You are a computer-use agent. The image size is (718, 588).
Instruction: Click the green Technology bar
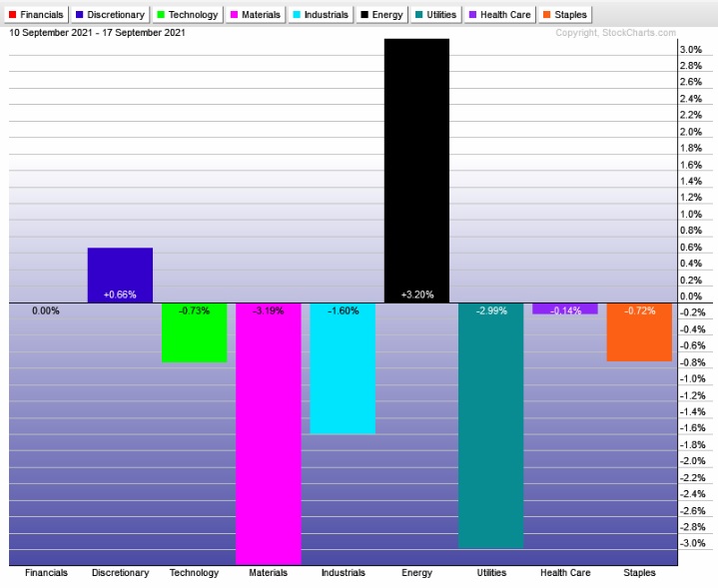(194, 332)
